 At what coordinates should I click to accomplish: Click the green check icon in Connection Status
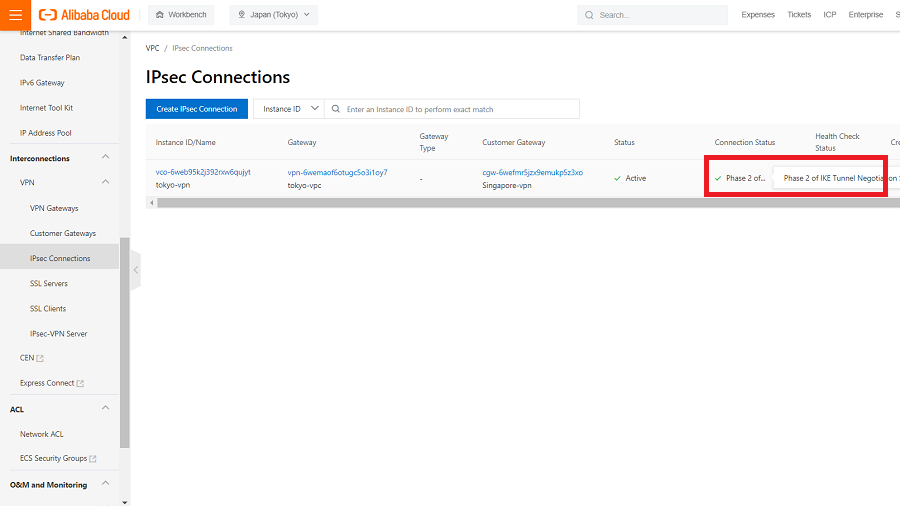[718, 178]
